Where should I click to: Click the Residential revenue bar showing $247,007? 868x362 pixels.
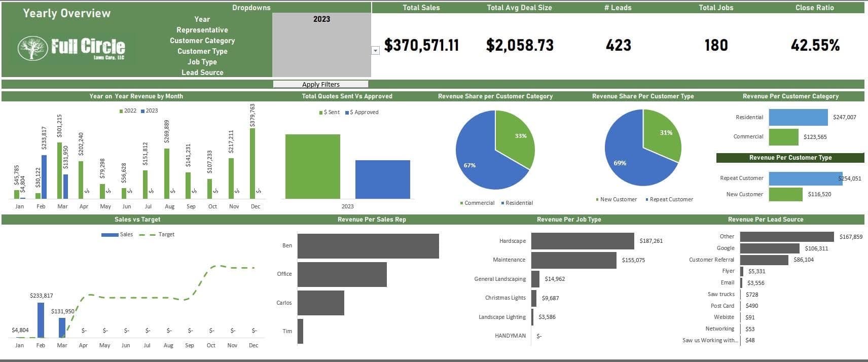click(x=798, y=117)
